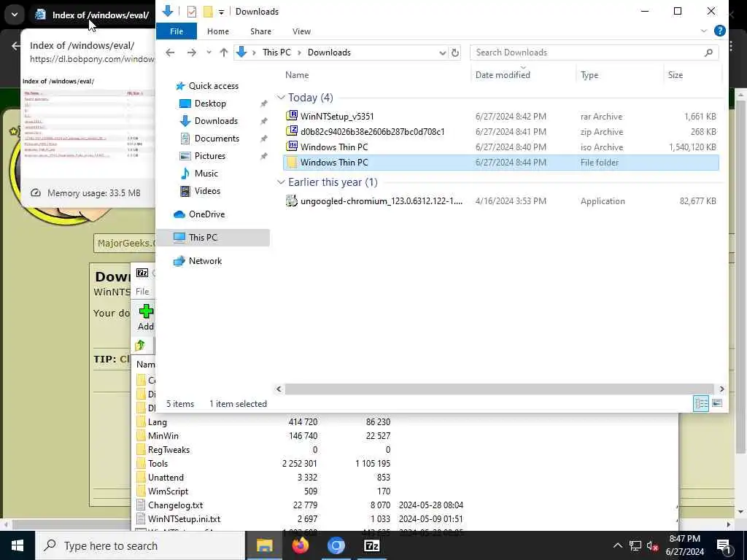The width and height of the screenshot is (747, 560).
Task: Click the Forward arrow in Explorer
Action: [x=192, y=52]
